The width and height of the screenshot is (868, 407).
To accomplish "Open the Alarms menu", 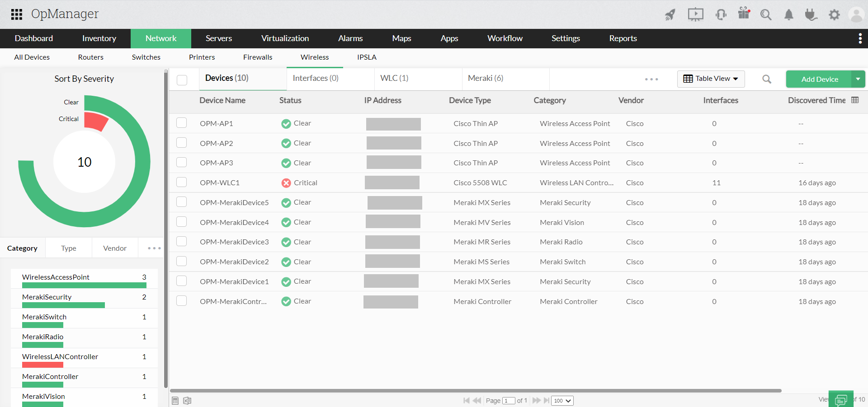I will (x=350, y=38).
